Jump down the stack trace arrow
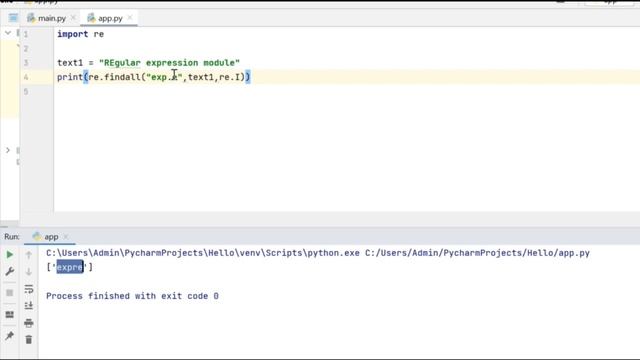Viewport: 640px width, 360px height. (x=29, y=271)
